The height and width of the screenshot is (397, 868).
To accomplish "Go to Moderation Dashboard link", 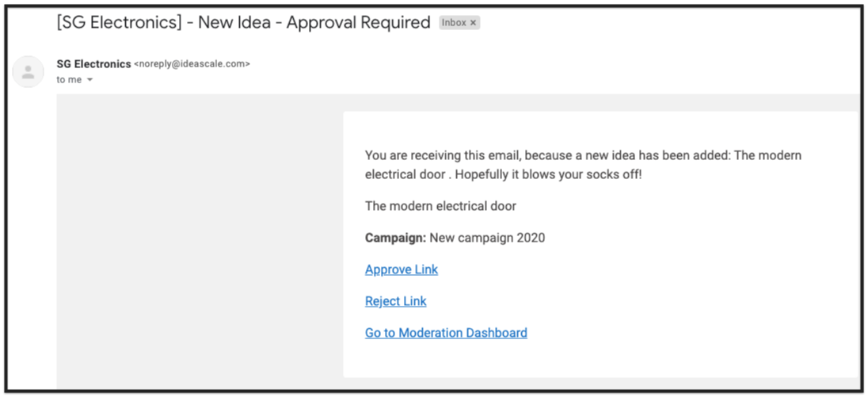I will (x=446, y=333).
